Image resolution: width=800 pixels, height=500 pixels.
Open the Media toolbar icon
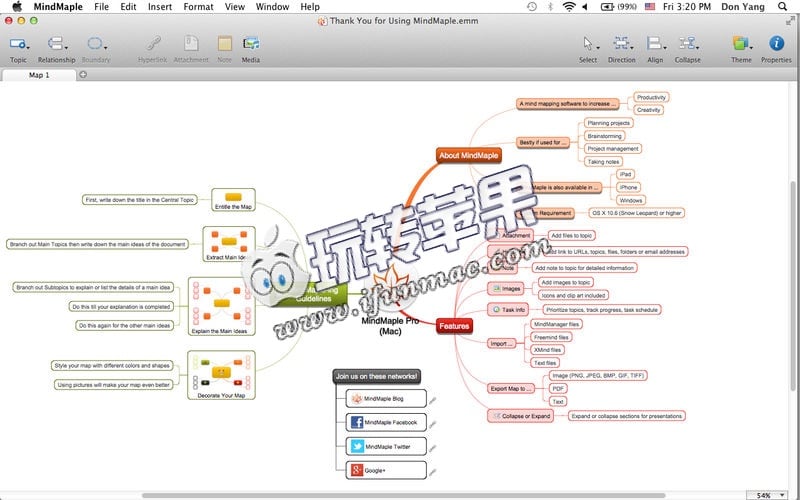pos(251,44)
